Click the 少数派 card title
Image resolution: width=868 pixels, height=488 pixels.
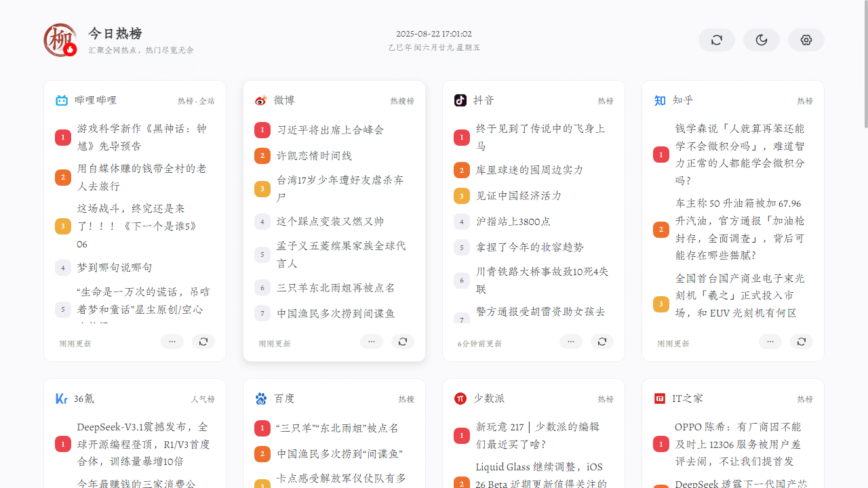489,399
